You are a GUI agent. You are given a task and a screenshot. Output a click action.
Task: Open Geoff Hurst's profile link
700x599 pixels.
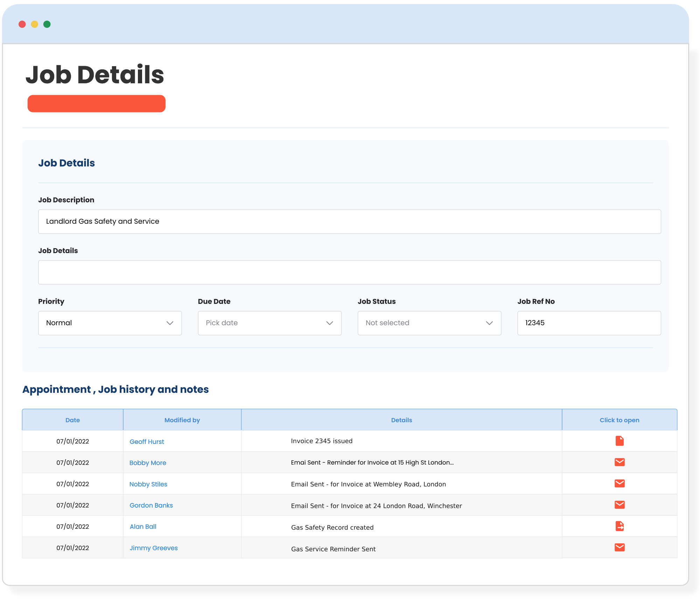click(147, 441)
